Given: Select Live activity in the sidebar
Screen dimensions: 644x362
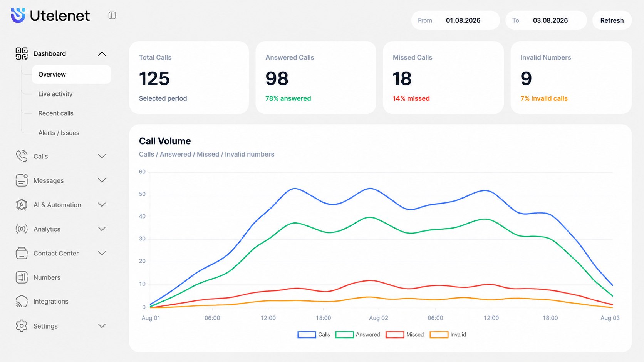Looking at the screenshot, I should point(55,94).
